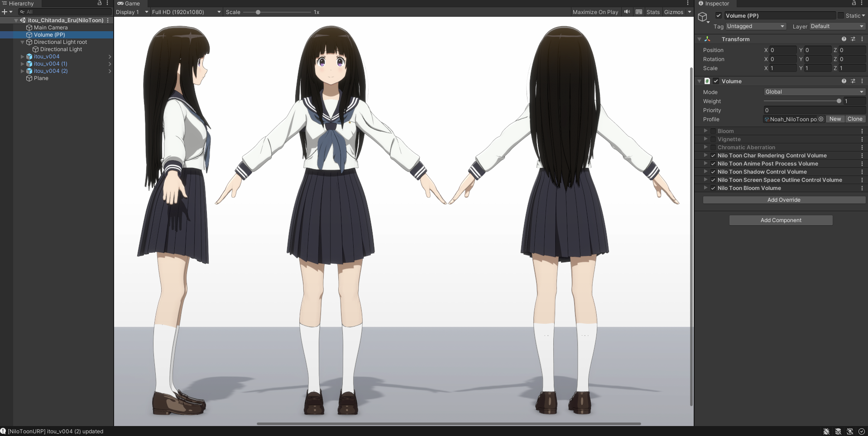Open the Display 1 dropdown

tap(132, 12)
